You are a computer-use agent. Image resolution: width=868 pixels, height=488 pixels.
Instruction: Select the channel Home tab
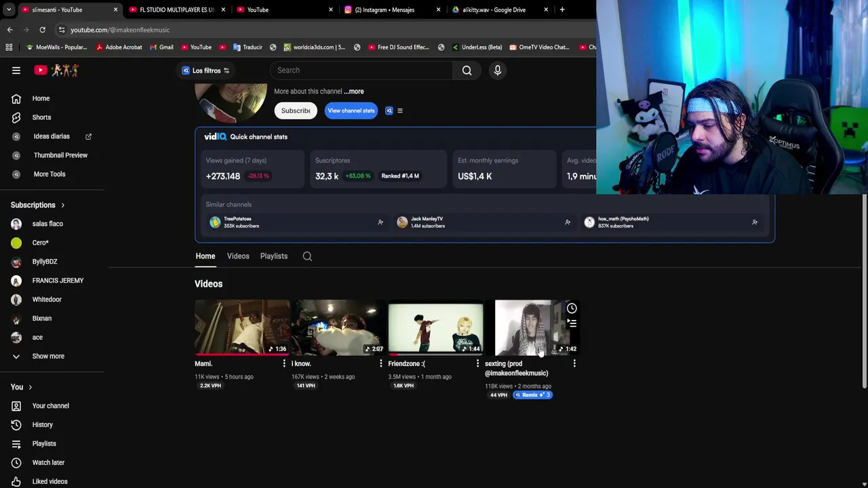click(x=205, y=256)
